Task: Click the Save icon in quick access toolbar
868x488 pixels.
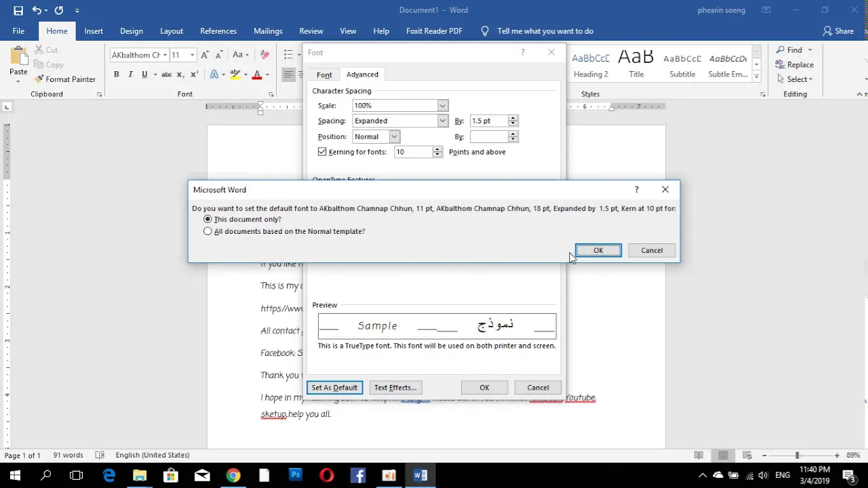Action: pos(18,10)
